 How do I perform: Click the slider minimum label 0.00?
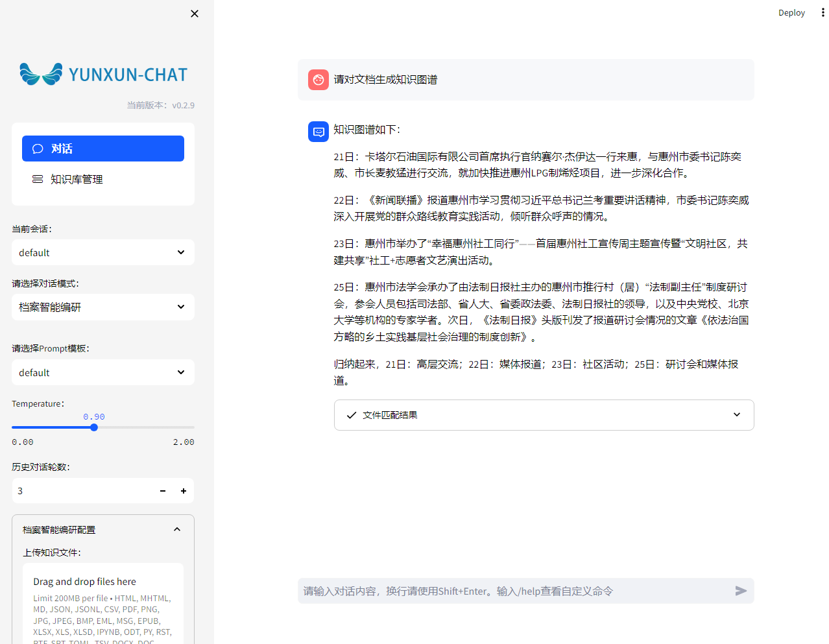(x=23, y=442)
